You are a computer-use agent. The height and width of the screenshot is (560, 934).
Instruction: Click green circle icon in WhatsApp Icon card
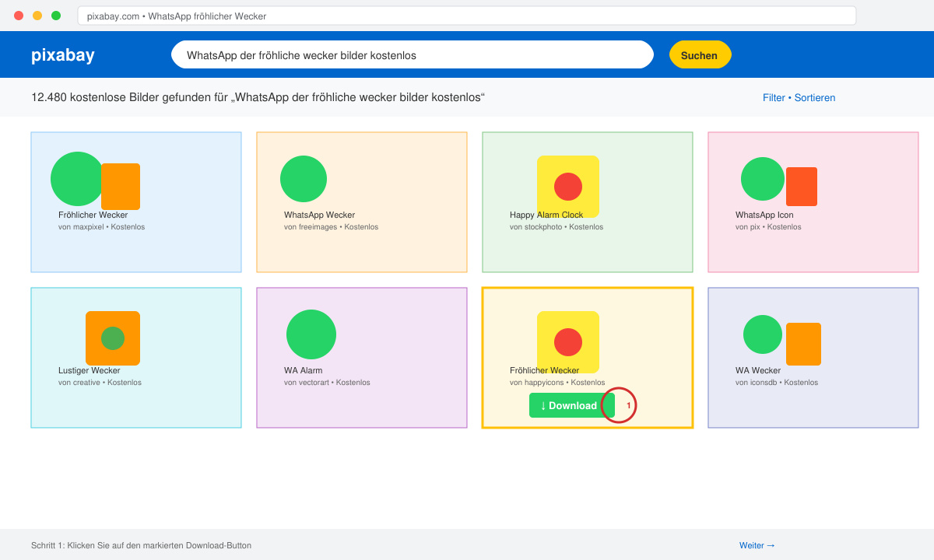tap(763, 179)
